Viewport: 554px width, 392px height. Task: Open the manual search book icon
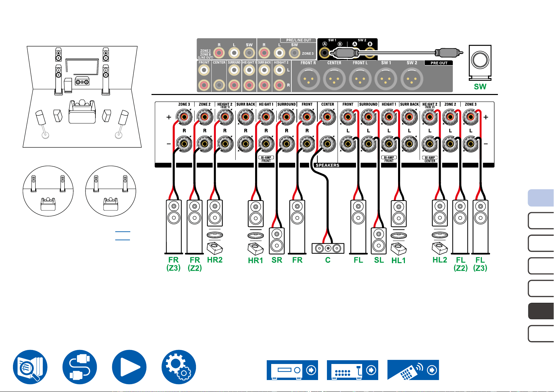point(30,367)
